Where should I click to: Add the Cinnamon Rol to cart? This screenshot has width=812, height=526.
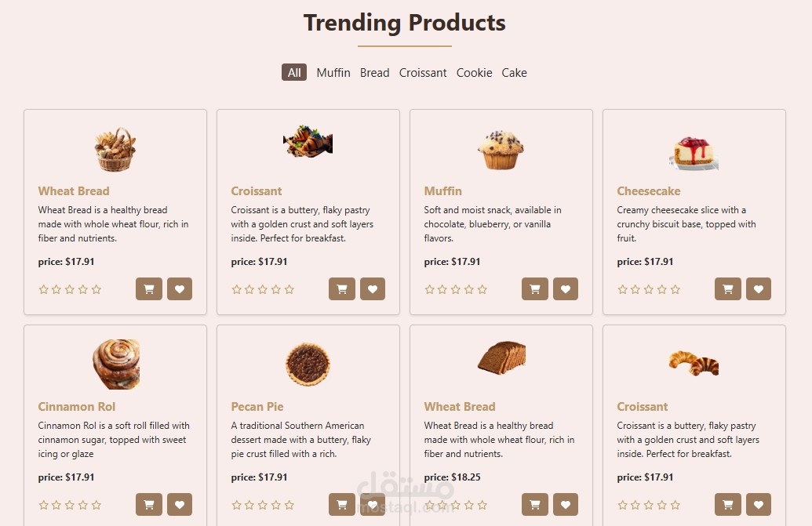(148, 505)
